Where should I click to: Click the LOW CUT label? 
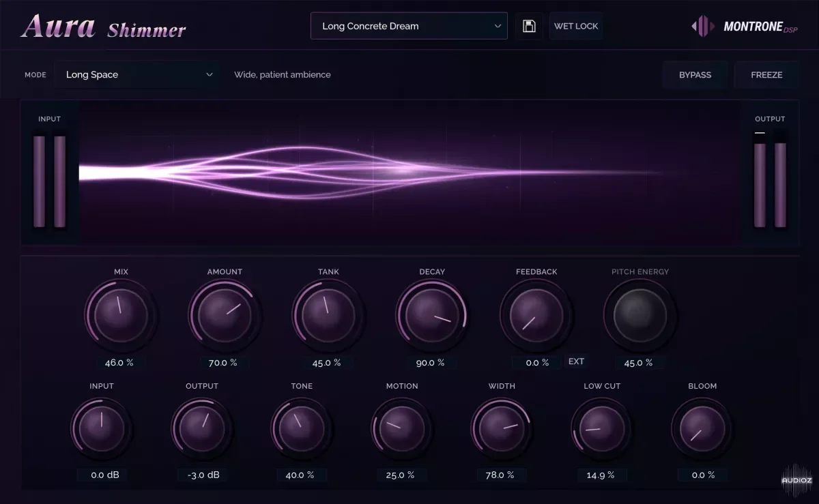[602, 386]
